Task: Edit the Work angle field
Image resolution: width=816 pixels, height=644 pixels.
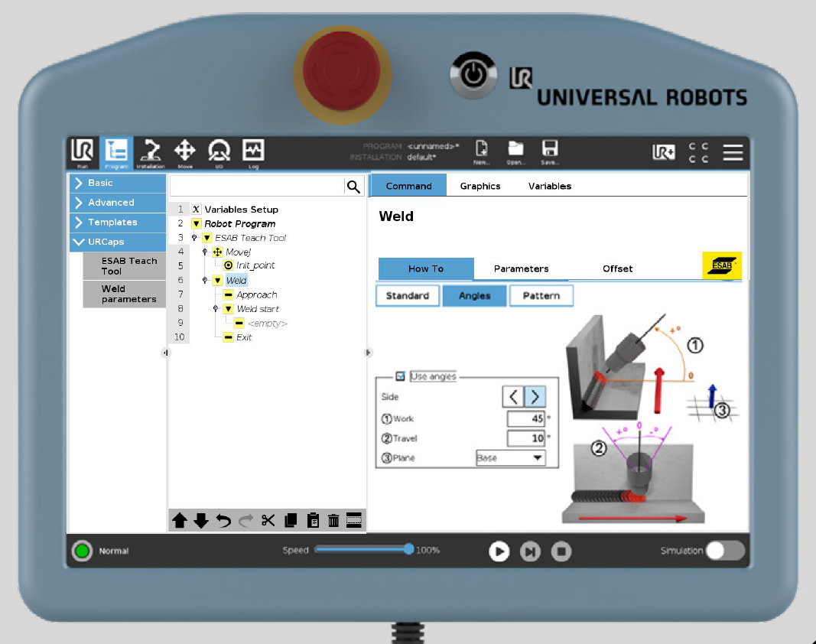Action: tap(526, 418)
